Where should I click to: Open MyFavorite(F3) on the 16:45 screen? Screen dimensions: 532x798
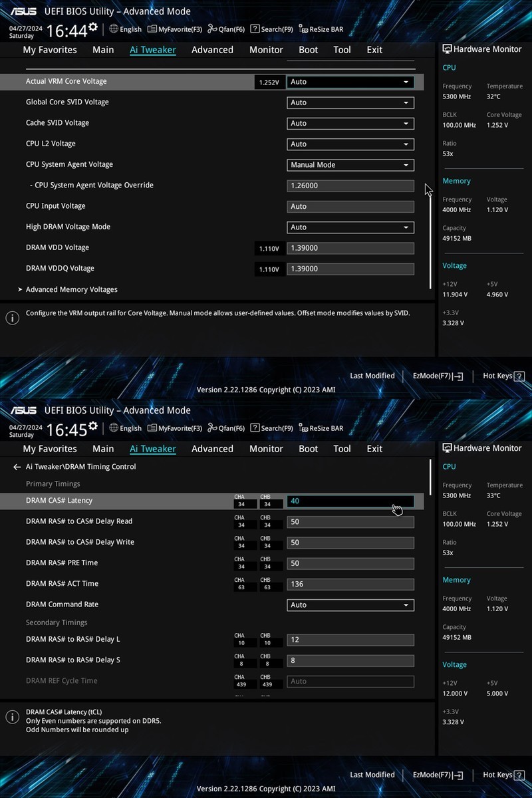click(x=175, y=428)
